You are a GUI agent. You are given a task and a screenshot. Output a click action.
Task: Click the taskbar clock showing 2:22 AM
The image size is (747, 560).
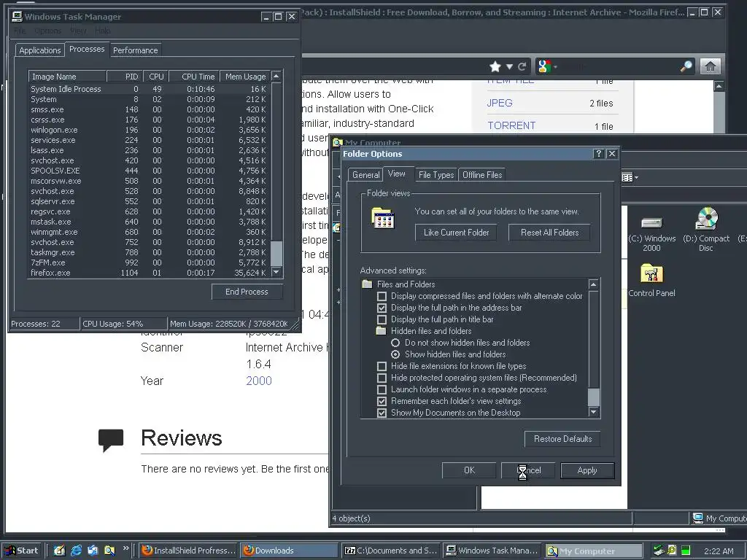click(x=719, y=551)
